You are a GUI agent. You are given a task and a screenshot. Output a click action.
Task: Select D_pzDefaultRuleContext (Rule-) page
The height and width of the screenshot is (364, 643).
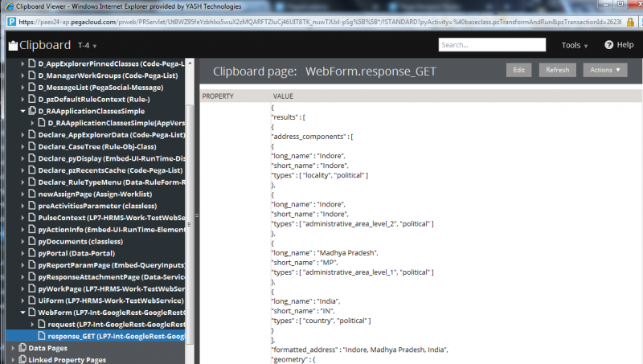pos(94,99)
